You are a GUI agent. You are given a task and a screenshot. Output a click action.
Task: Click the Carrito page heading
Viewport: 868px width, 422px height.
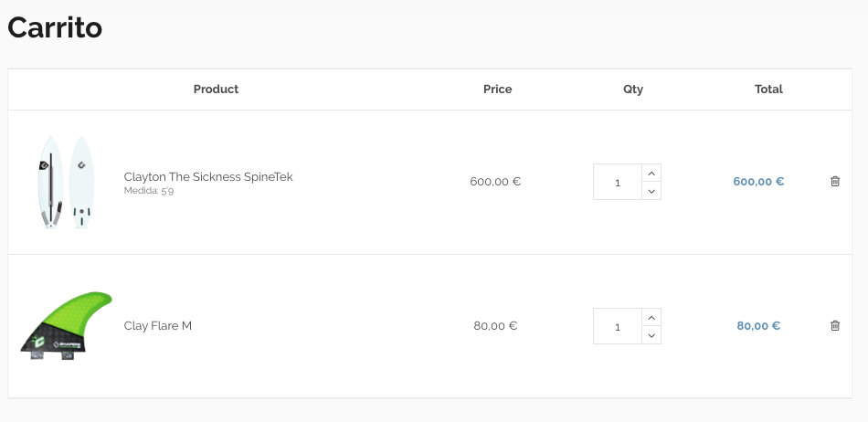[55, 28]
